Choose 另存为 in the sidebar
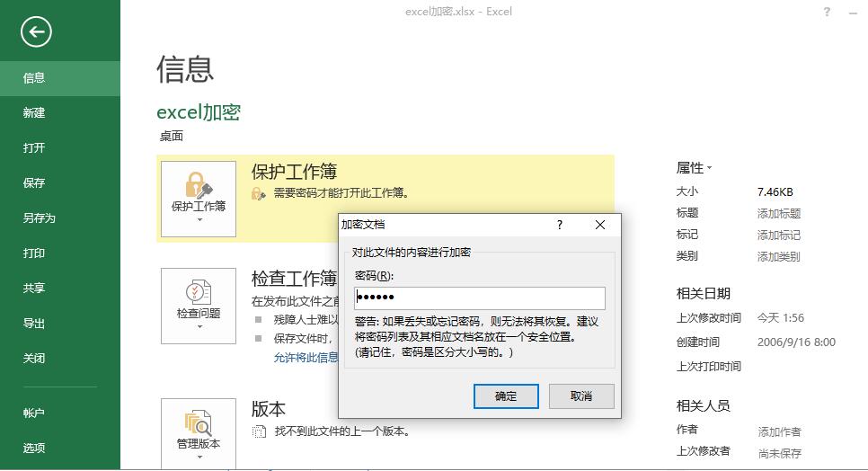 pos(60,218)
